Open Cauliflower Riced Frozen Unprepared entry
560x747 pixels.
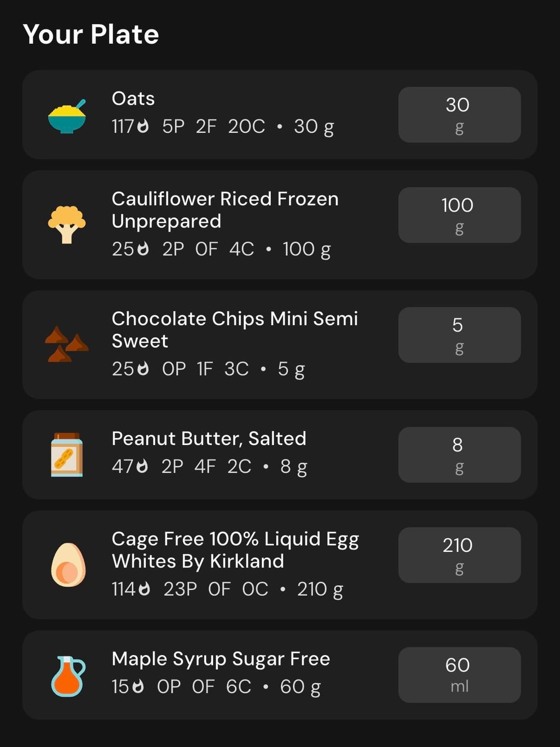click(x=225, y=210)
